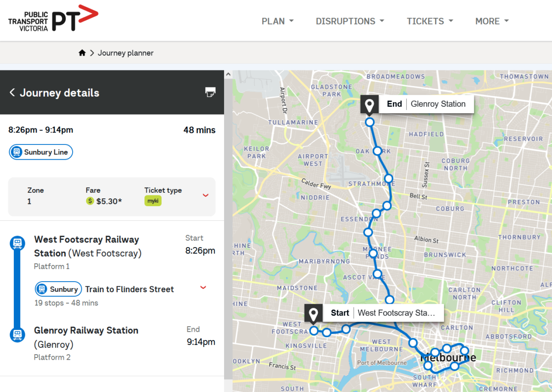Expand the Zone and Fare details chevron
Viewport: 552px width, 392px height.
click(x=206, y=195)
